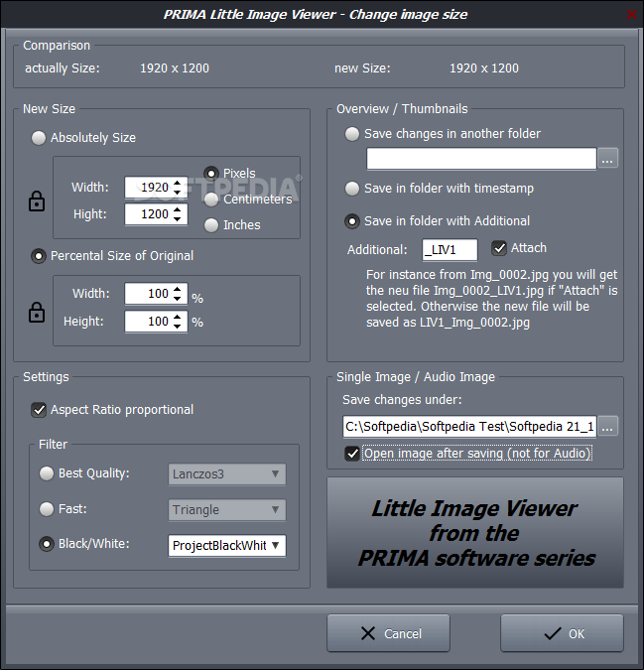The width and height of the screenshot is (644, 670).
Task: Click the Little Image Viewer PRIMA banner
Action: [475, 533]
